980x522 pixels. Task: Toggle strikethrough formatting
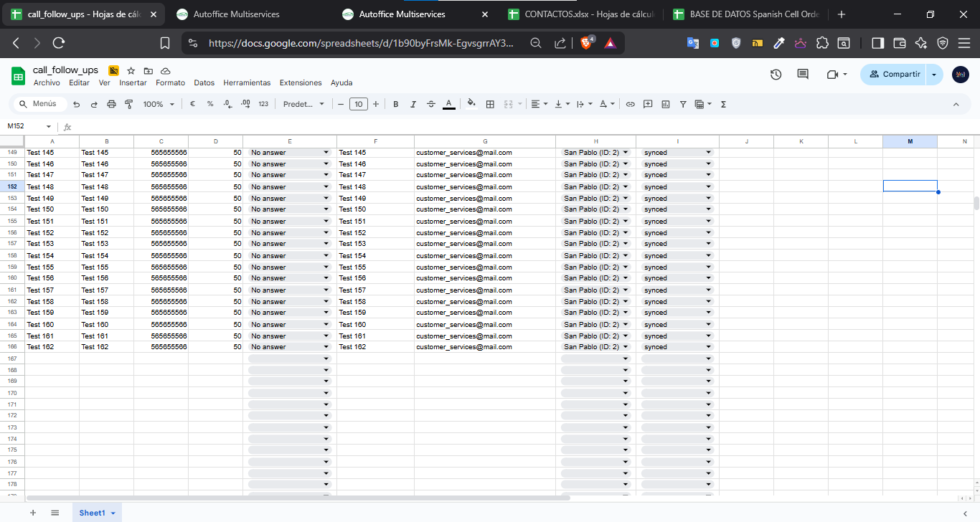[431, 104]
